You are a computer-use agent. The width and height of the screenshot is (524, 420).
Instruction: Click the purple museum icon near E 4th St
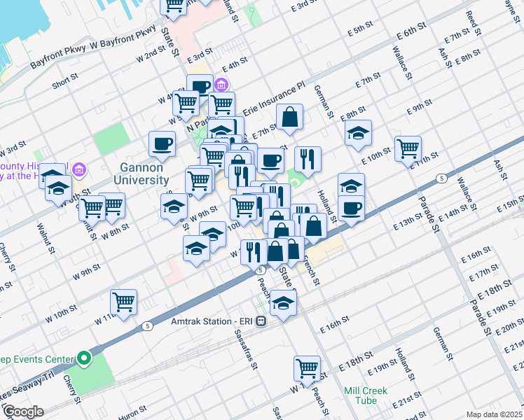(221, 85)
